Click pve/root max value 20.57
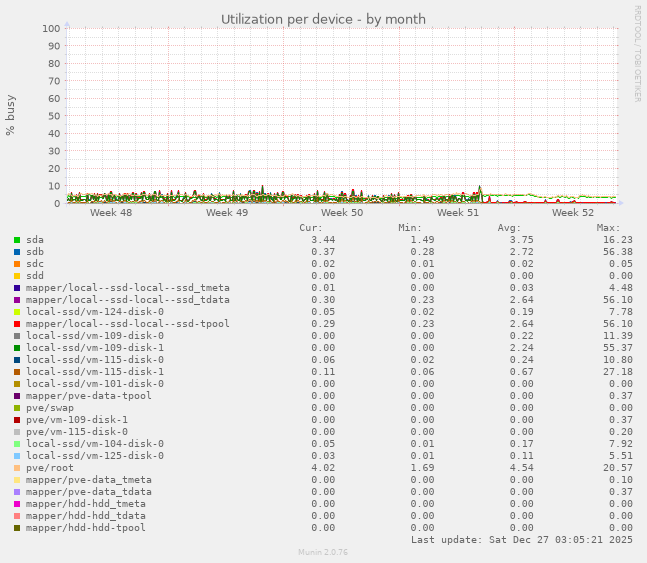 (618, 468)
